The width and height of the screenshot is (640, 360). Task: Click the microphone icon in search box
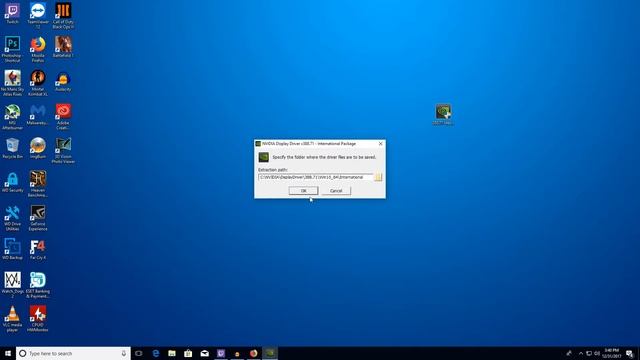tap(124, 353)
